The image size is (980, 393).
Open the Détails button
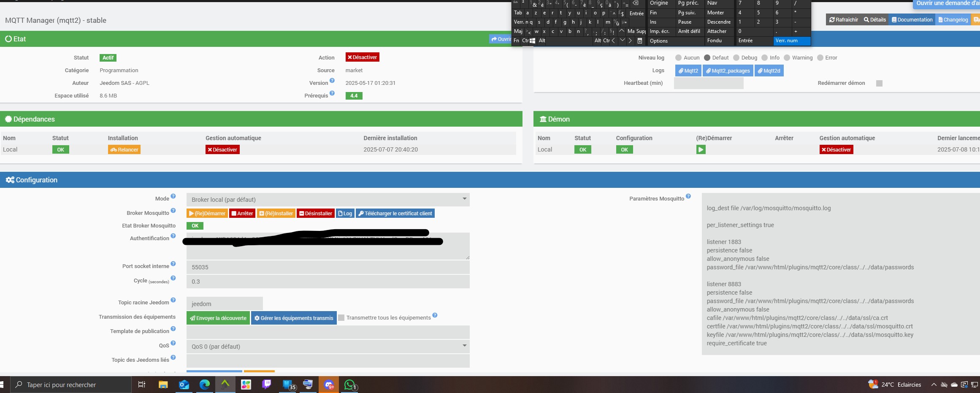tap(875, 19)
